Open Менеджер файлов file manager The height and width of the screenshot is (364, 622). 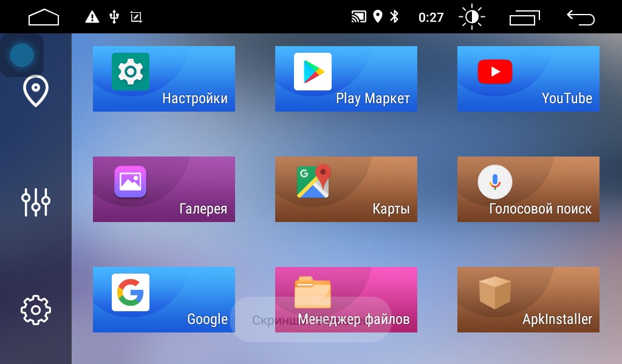(x=346, y=300)
